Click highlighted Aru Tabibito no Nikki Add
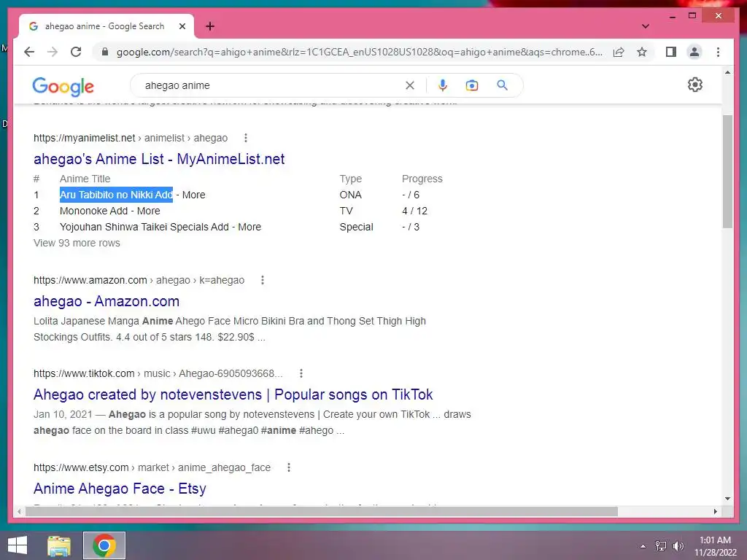The height and width of the screenshot is (560, 747). (116, 195)
